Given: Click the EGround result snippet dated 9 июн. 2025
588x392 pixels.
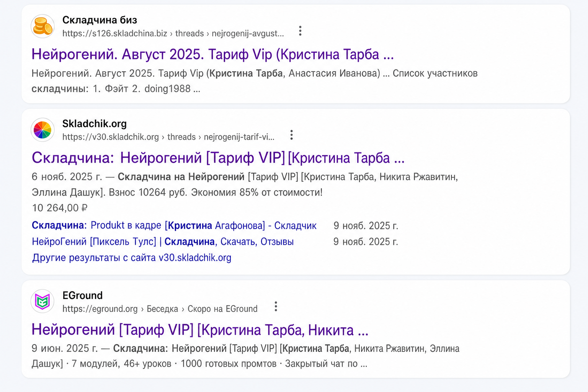Looking at the screenshot, I should [x=245, y=356].
